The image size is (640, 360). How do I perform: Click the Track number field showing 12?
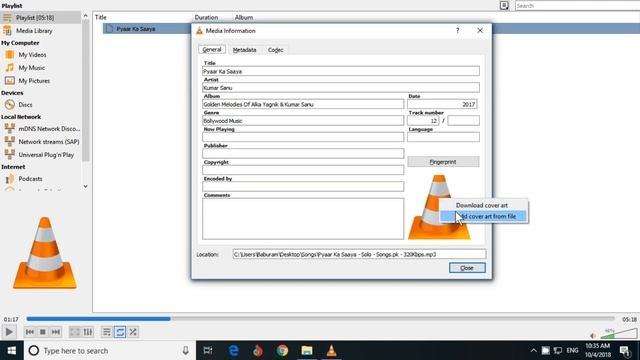click(x=423, y=120)
